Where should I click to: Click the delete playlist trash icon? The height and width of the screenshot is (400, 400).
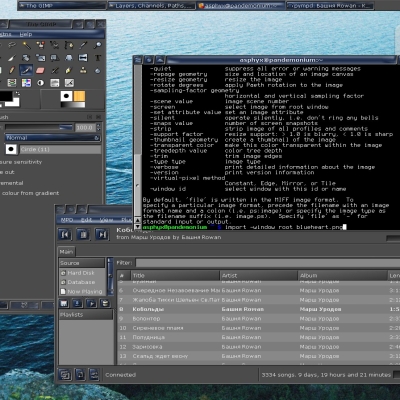pyautogui.click(x=105, y=303)
